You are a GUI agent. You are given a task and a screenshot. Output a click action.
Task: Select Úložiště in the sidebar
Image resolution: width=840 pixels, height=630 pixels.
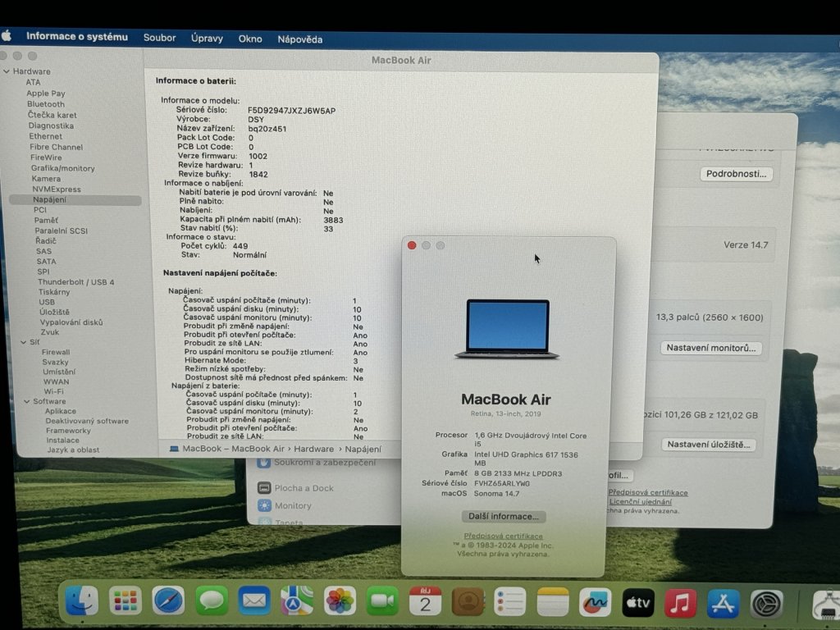click(54, 312)
